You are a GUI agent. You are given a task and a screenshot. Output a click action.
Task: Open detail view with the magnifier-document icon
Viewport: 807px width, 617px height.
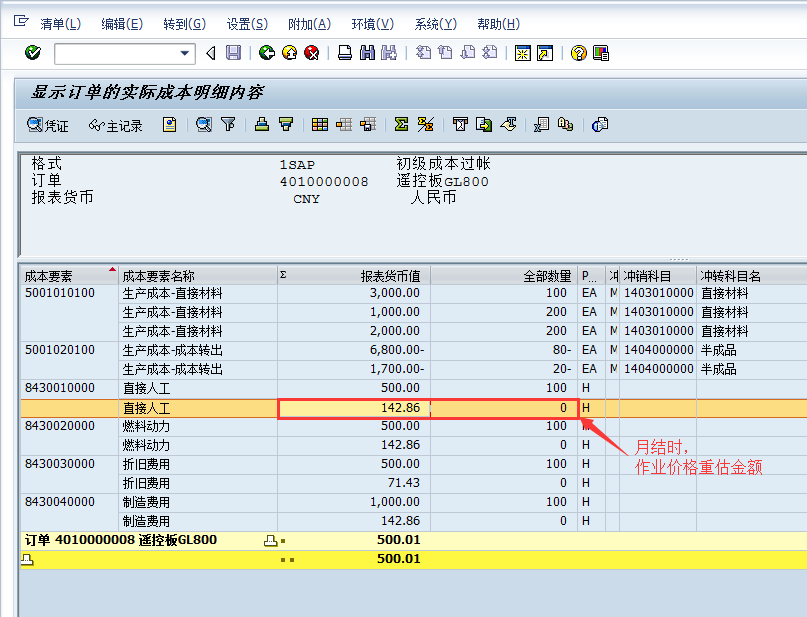(x=202, y=124)
